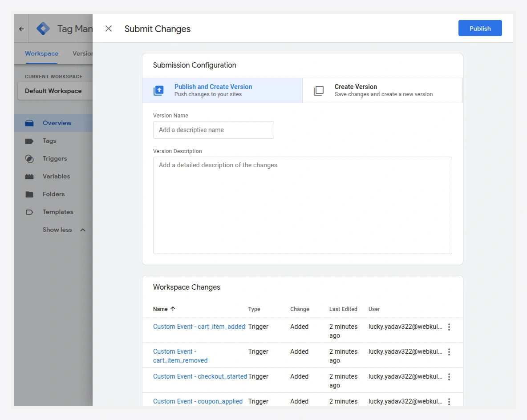
Task: Close the Submit Changes panel
Action: tap(109, 28)
